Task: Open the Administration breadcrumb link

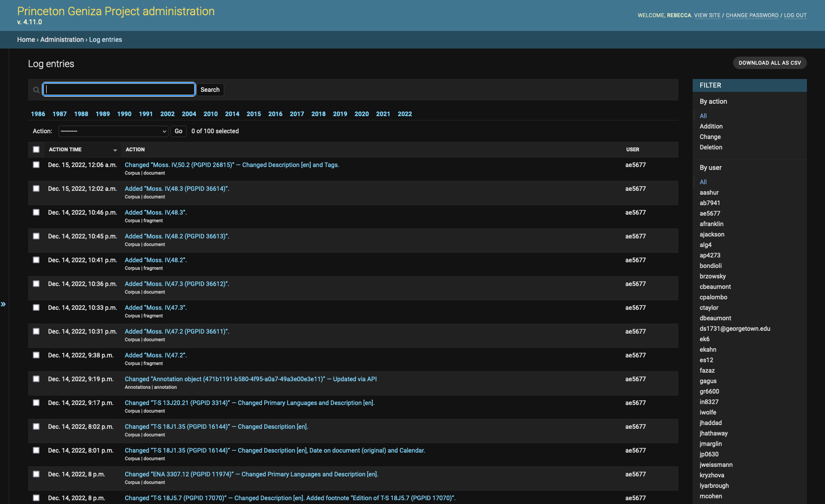Action: tap(62, 40)
